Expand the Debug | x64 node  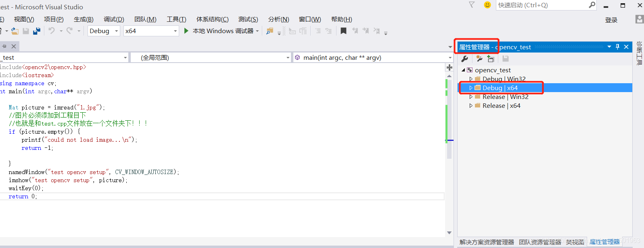point(470,88)
